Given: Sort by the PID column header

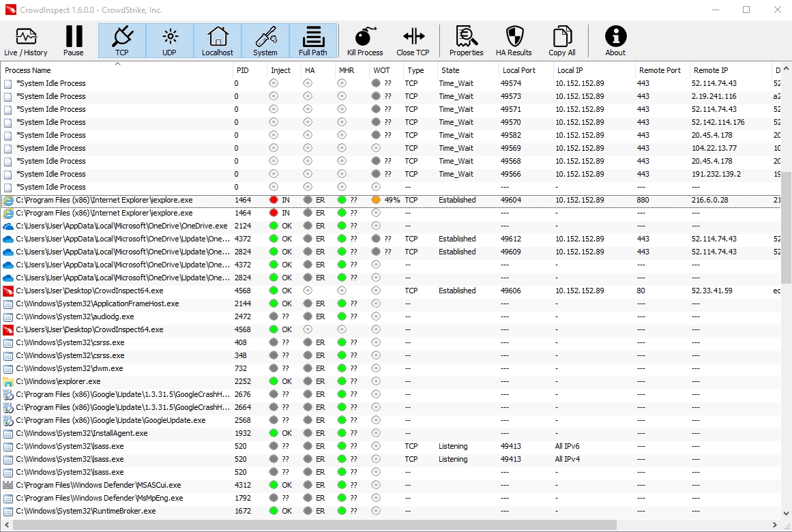Looking at the screenshot, I should [x=243, y=70].
